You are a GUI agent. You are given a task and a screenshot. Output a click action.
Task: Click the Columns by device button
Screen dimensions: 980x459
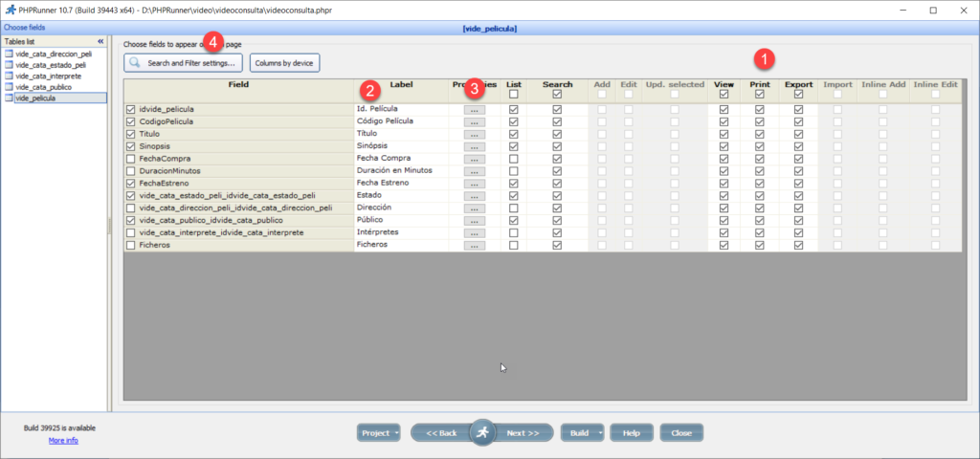click(x=284, y=63)
